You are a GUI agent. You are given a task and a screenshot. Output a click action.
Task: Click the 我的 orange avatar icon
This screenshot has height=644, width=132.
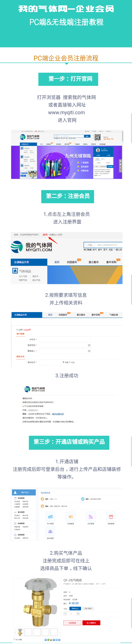pos(42,506)
